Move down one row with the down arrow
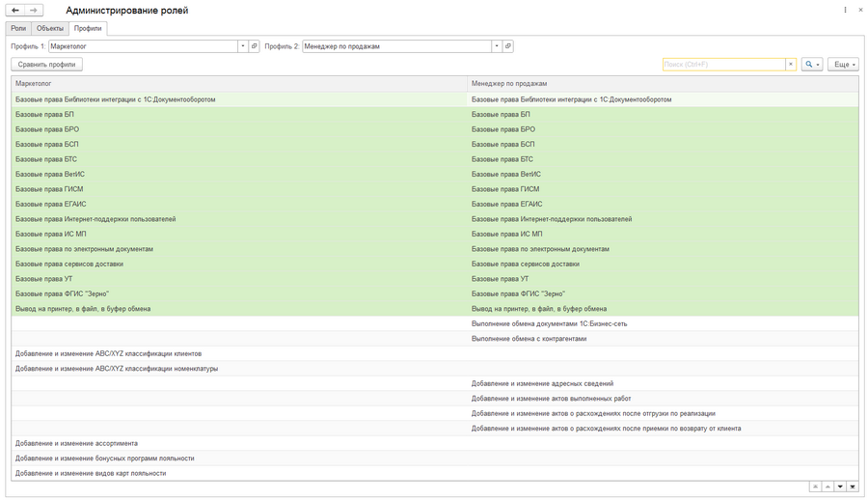 tap(840, 487)
